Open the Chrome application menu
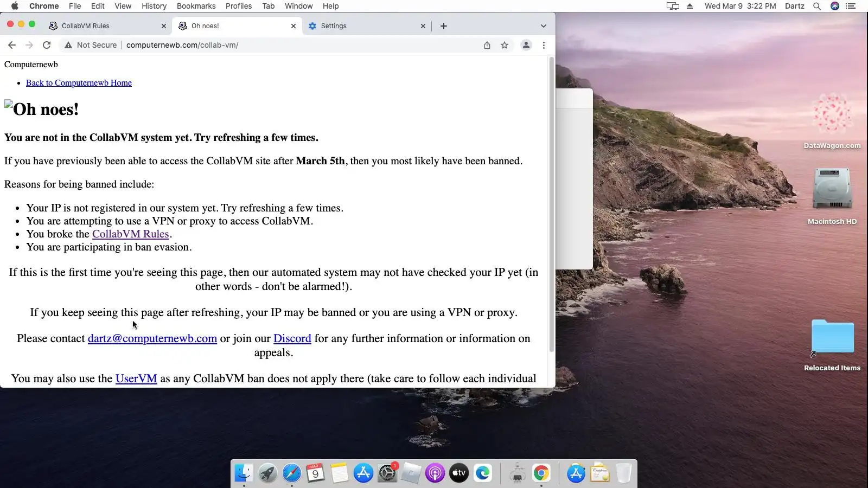Image resolution: width=868 pixels, height=488 pixels. 44,6
